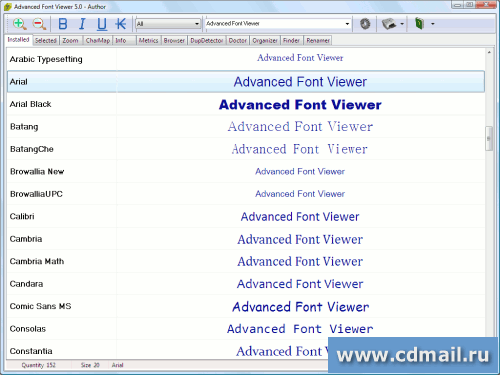500x375 pixels.
Task: Click the round gear settings icon
Action: [x=365, y=24]
